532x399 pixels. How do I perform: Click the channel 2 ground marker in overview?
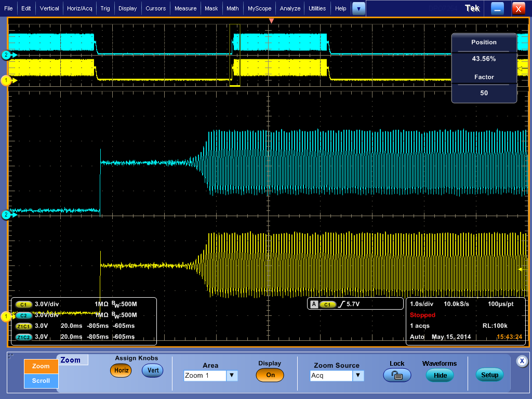(x=7, y=55)
